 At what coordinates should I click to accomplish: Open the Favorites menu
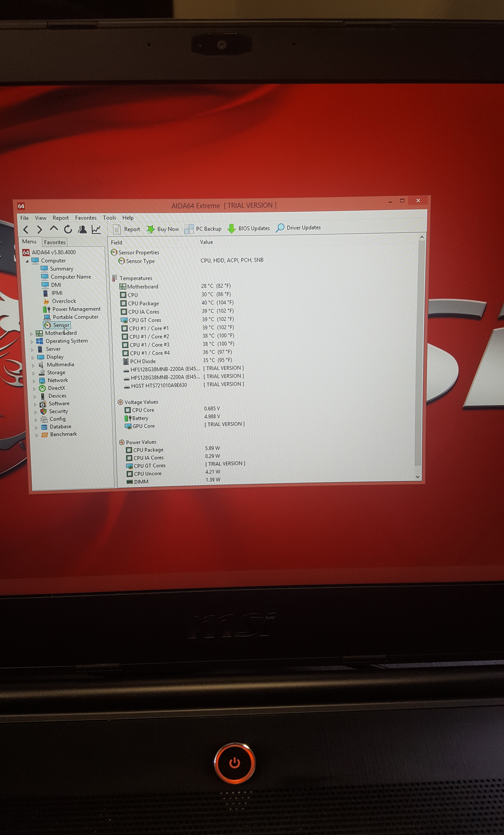click(x=86, y=218)
